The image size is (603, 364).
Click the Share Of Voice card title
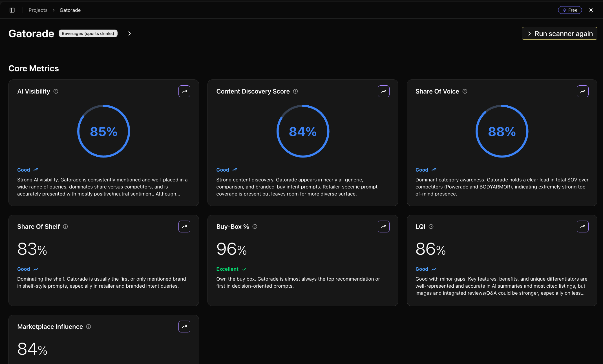point(437,91)
